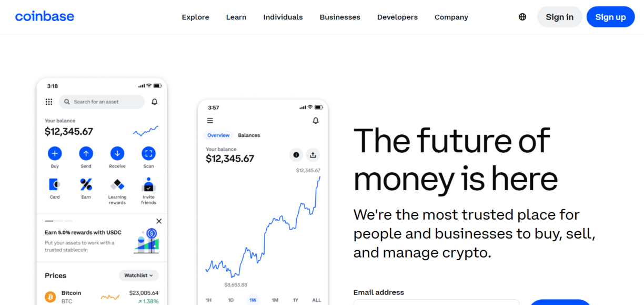Open the language globe selector
The height and width of the screenshot is (305, 644).
(x=522, y=16)
